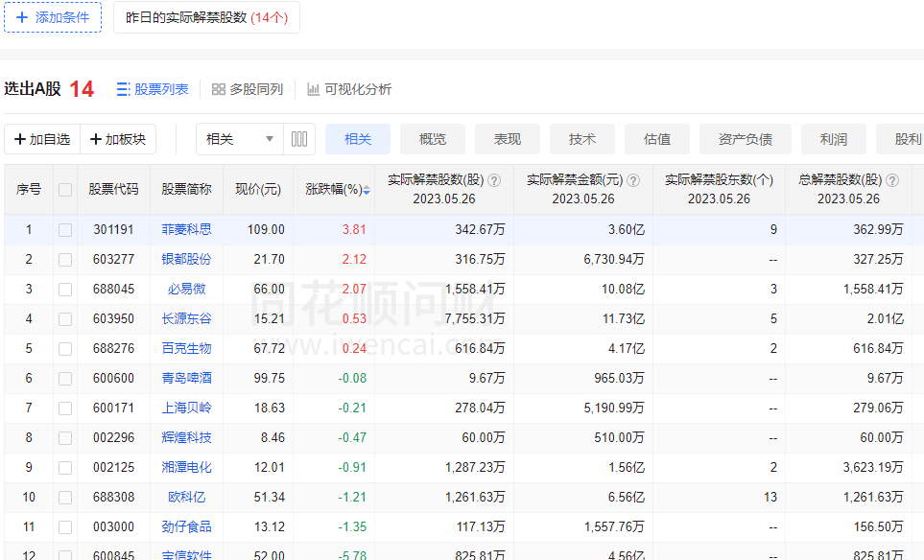Click help icon beside 总解禁股数(股)
The image size is (924, 560).
pos(892,180)
